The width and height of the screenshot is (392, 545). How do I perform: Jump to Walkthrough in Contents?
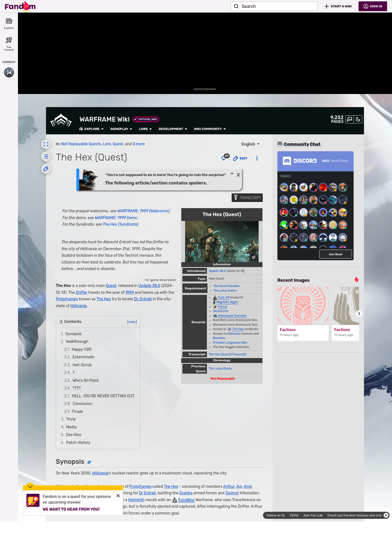[77, 341]
